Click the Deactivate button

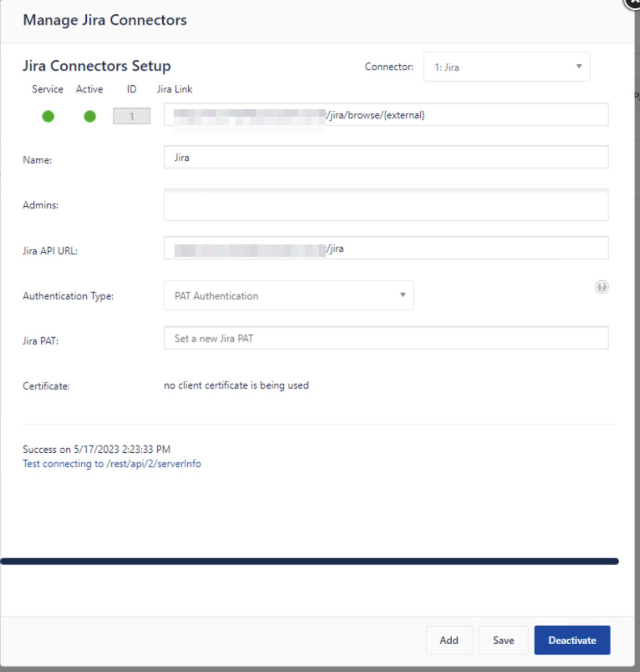pos(572,640)
